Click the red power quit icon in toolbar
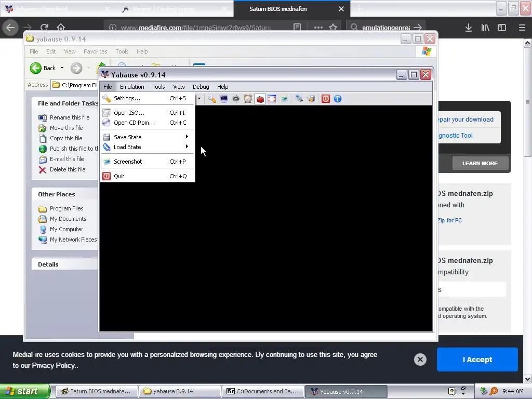Screen dimensions: 532x399 [325, 99]
